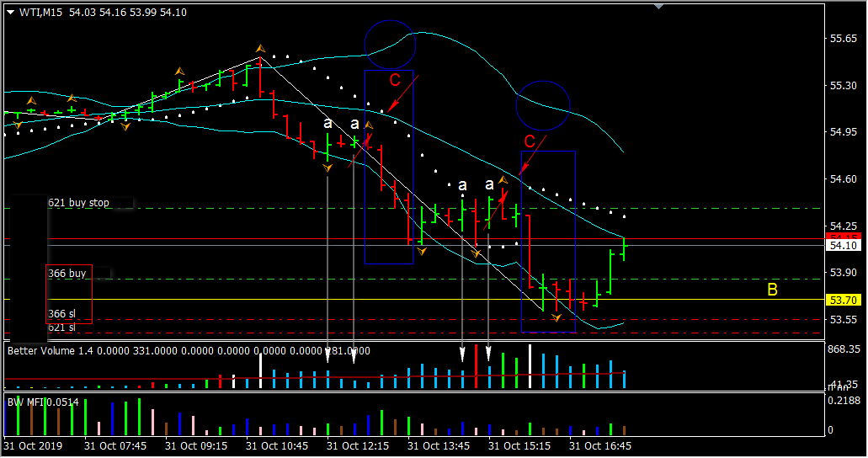Image resolution: width=868 pixels, height=458 pixels.
Task: Click the OHLC values 54.03 54.16 53.99 54.10
Action: pyautogui.click(x=128, y=12)
